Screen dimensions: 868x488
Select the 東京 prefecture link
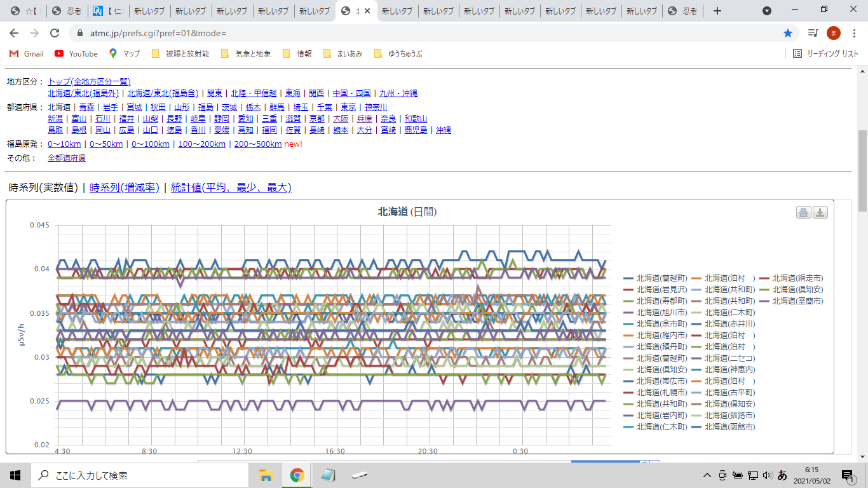pyautogui.click(x=348, y=107)
